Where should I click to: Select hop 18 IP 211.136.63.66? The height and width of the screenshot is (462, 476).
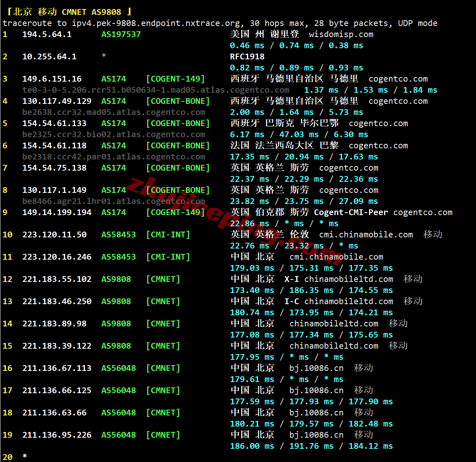point(54,413)
